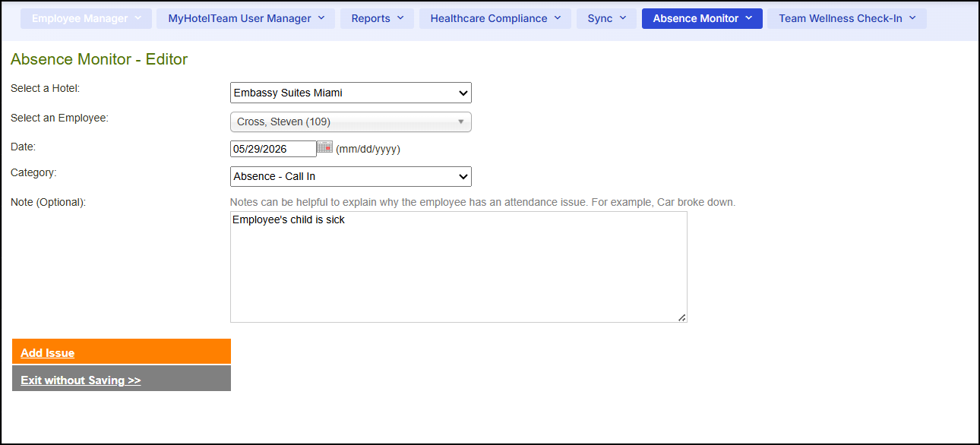The width and height of the screenshot is (980, 445).
Task: Click the Add Issue button
Action: click(x=122, y=352)
